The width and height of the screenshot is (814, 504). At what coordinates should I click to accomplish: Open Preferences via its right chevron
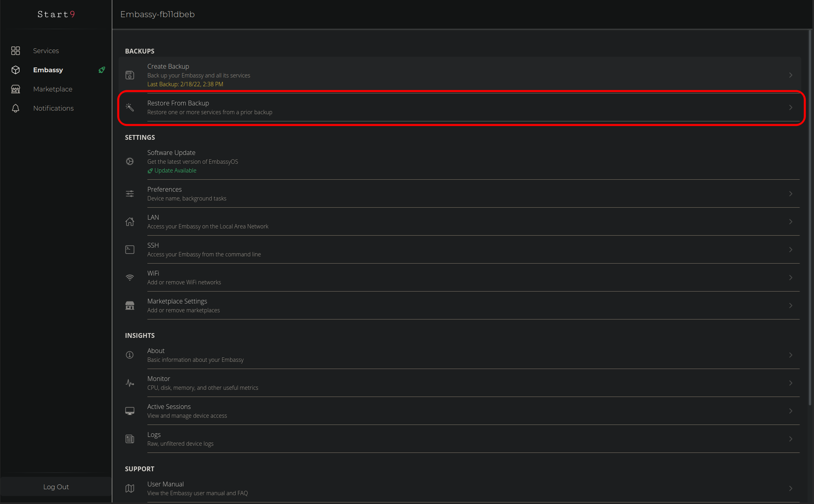pos(790,194)
